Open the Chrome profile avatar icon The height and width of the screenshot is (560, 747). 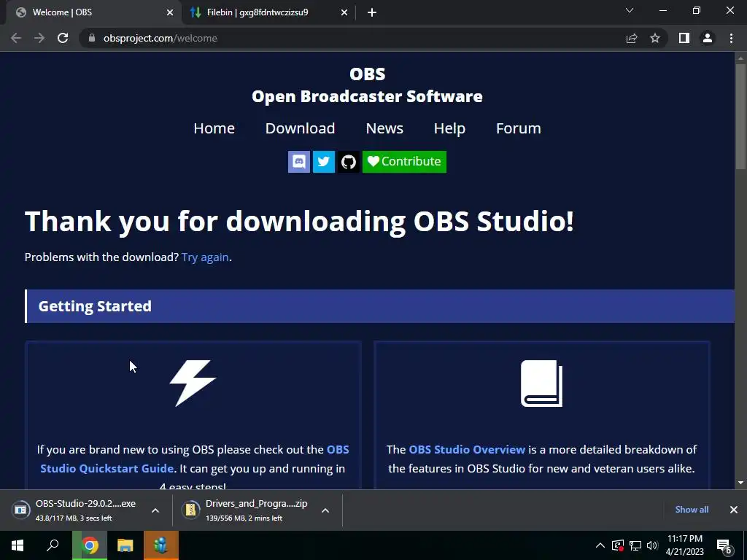[x=708, y=38]
